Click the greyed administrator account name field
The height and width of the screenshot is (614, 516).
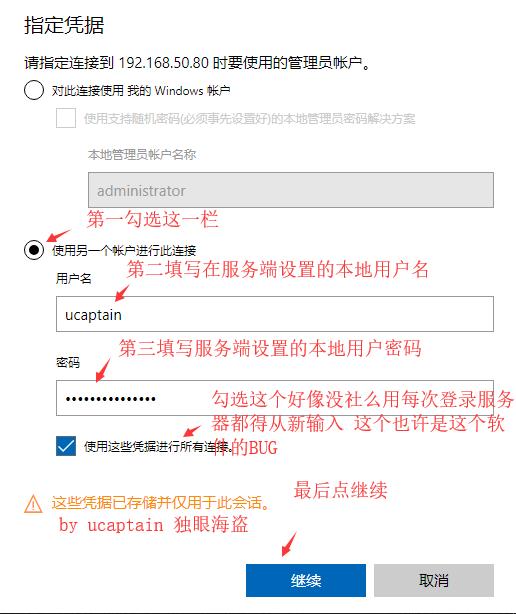(291, 190)
